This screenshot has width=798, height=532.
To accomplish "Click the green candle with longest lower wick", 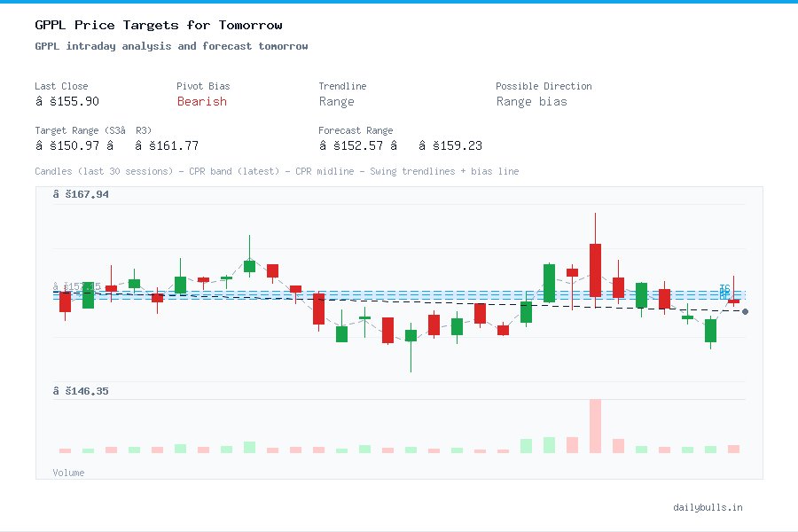I will (x=411, y=335).
